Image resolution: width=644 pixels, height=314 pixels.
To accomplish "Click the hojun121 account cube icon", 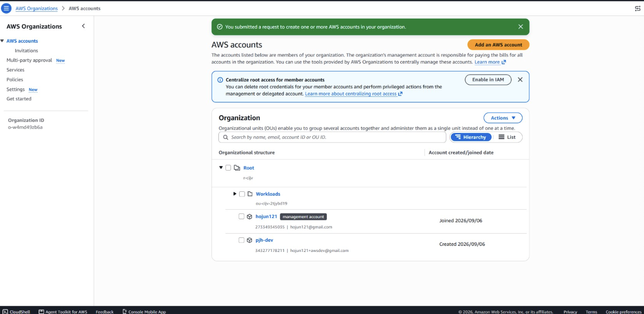I will pos(250,217).
